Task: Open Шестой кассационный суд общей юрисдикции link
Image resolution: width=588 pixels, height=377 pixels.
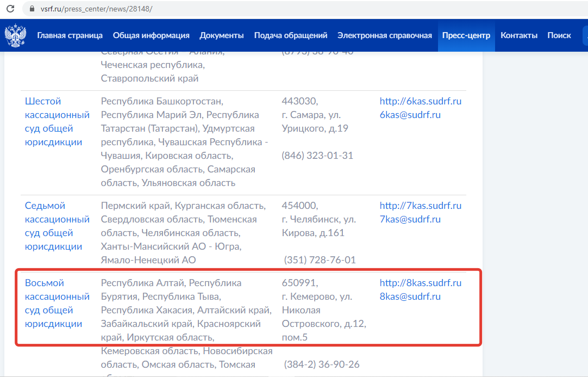Action: [57, 121]
